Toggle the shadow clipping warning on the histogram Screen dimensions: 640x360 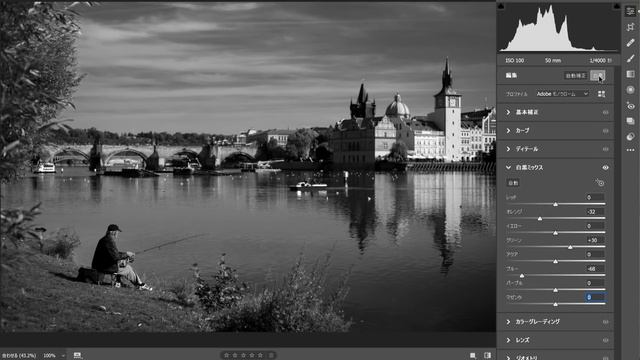pos(501,6)
